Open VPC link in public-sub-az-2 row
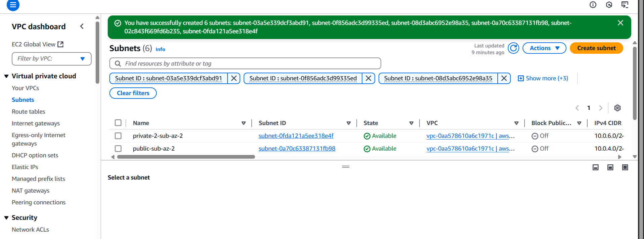The width and height of the screenshot is (644, 239). pyautogui.click(x=470, y=149)
